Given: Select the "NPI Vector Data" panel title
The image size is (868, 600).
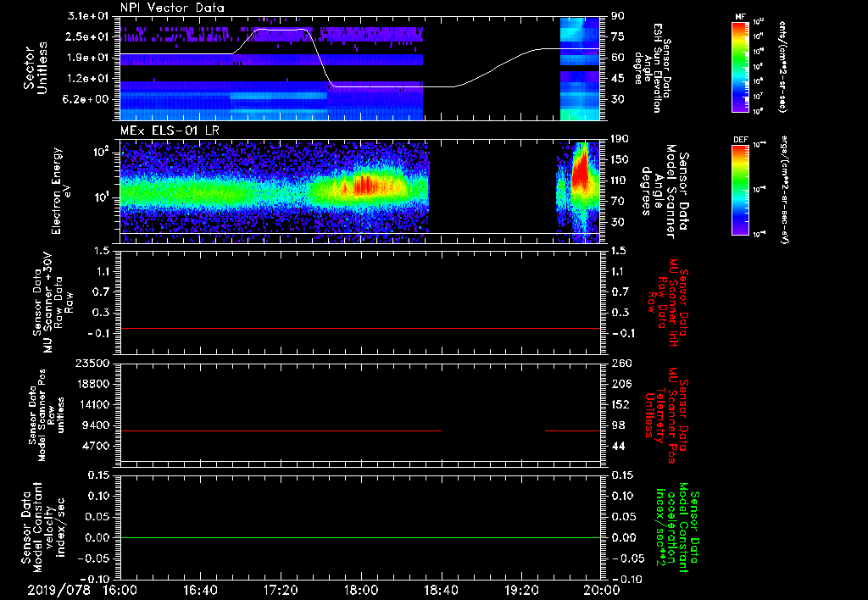Looking at the screenshot, I should coord(172,8).
